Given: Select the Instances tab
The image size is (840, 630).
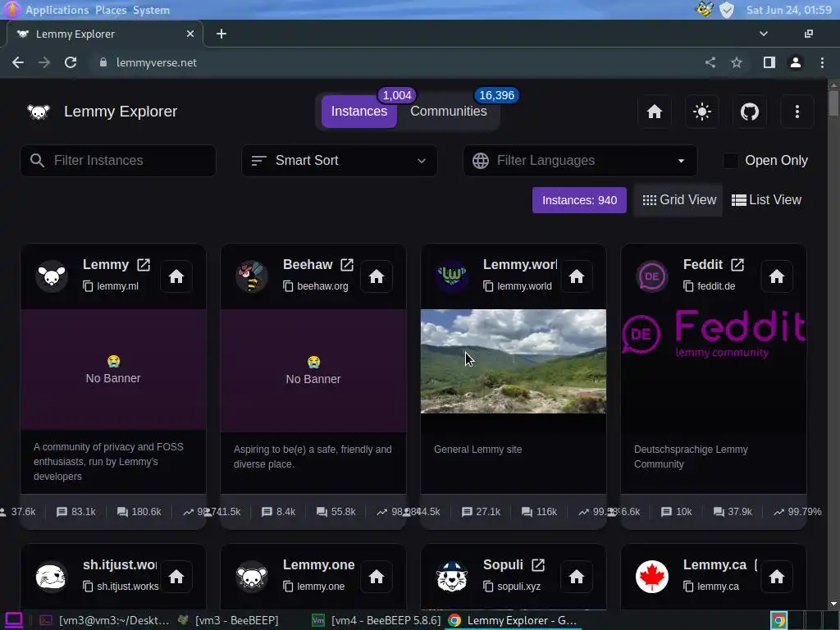Looking at the screenshot, I should [359, 111].
